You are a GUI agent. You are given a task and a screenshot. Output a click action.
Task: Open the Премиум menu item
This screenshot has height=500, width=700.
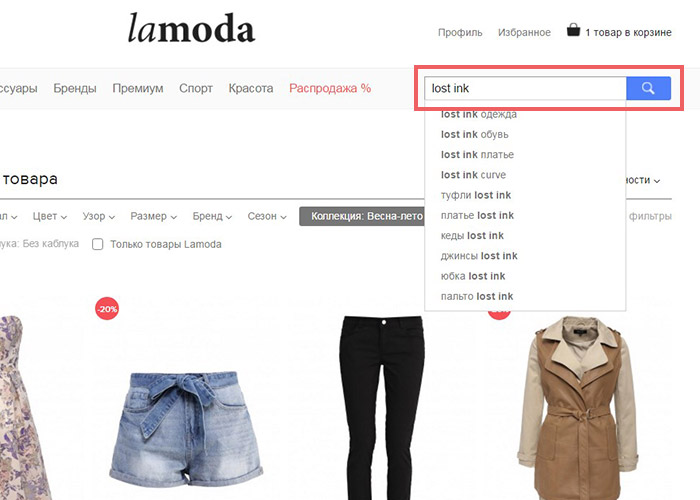(138, 88)
